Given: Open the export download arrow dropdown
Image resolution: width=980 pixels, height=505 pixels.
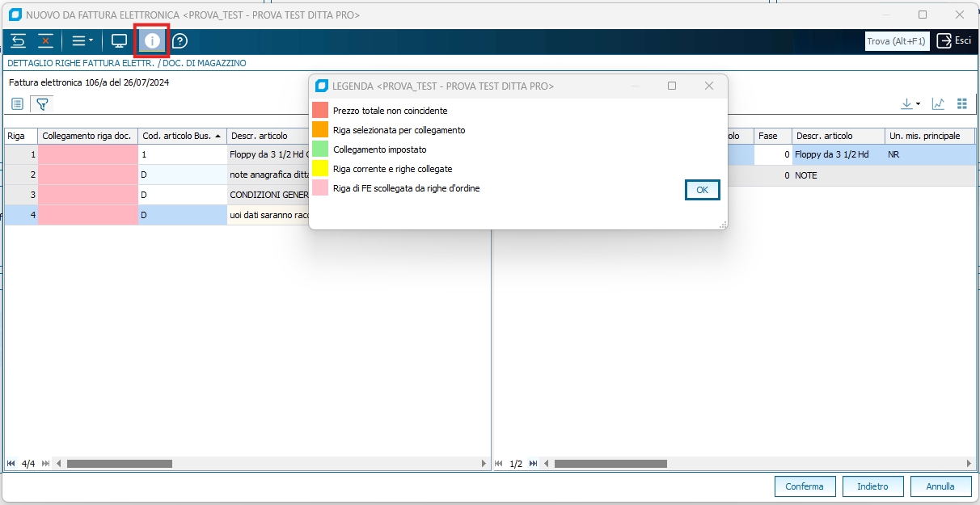Looking at the screenshot, I should [x=911, y=103].
